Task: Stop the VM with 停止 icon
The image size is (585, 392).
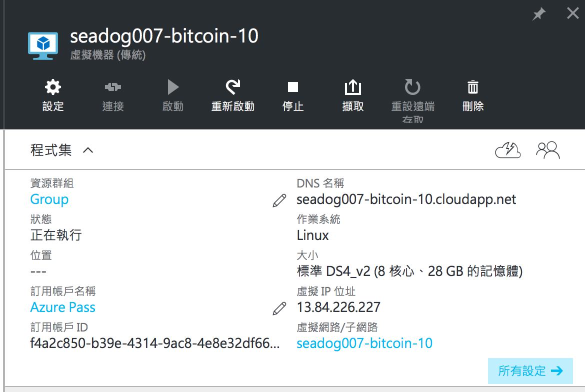Action: pyautogui.click(x=293, y=87)
